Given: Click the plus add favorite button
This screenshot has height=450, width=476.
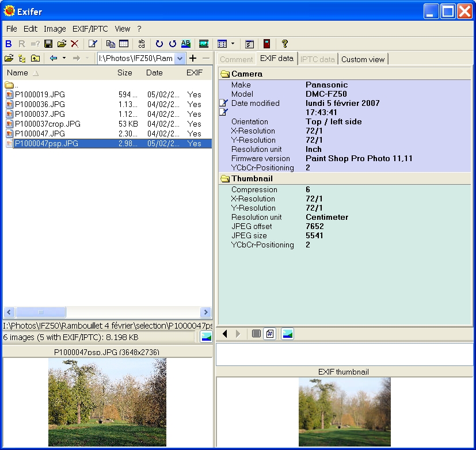Looking at the screenshot, I should [x=193, y=58].
